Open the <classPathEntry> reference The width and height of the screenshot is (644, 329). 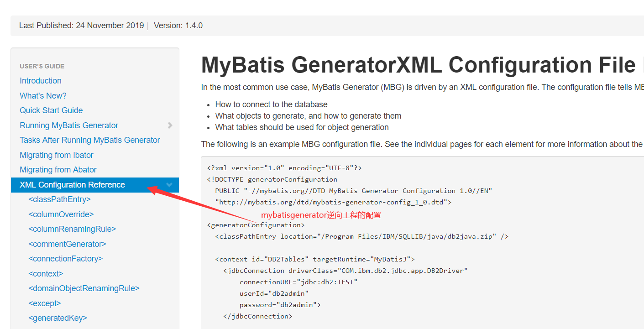(59, 199)
